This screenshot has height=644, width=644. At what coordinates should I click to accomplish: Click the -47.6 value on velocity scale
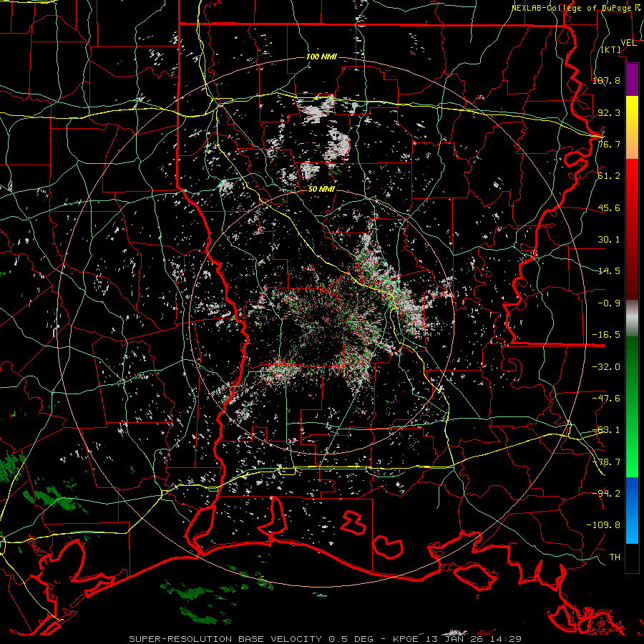606,399
